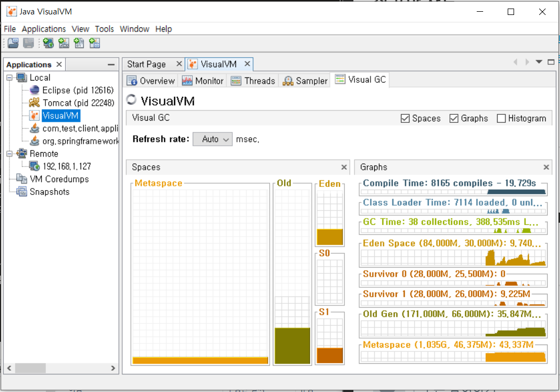The image size is (560, 392).
Task: Open the File menu
Action: click(x=10, y=29)
